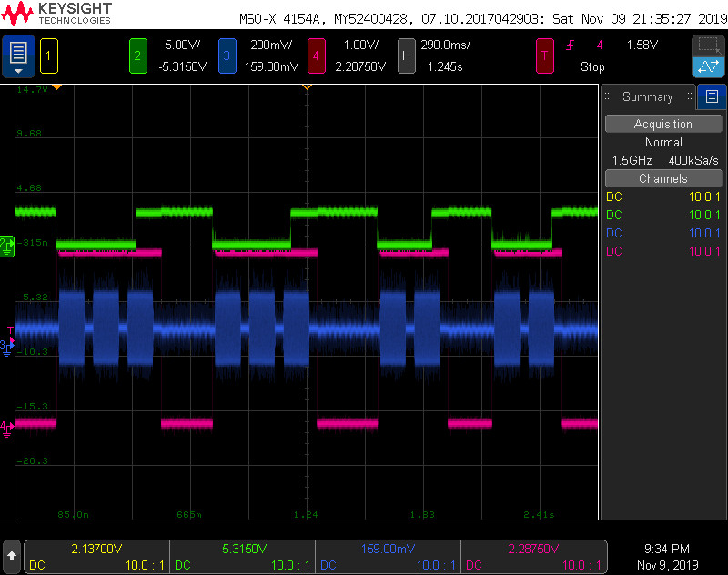Click the orange trigger time reference marker
The height and width of the screenshot is (575, 728).
click(307, 86)
